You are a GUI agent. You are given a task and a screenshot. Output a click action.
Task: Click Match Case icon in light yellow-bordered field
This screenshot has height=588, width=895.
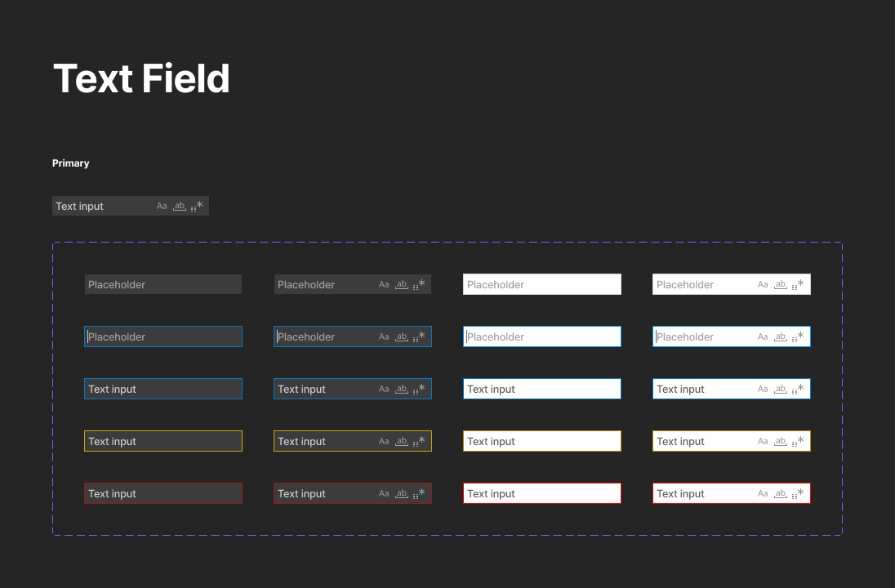763,442
